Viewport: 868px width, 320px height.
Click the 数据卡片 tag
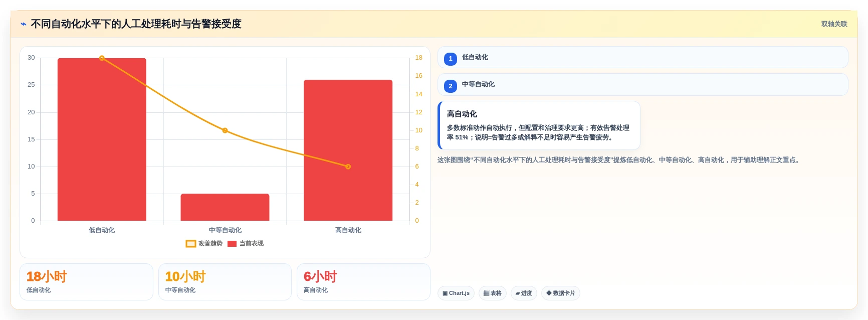pos(561,293)
